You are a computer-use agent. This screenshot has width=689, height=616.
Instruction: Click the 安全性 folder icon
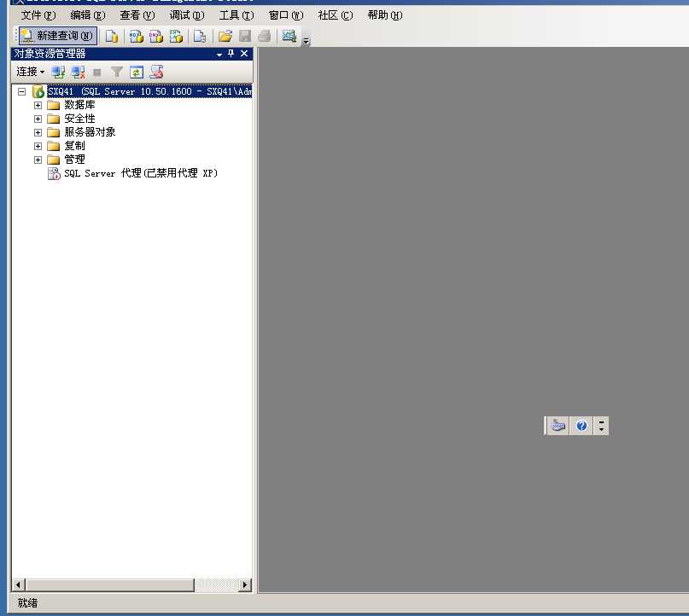[53, 119]
